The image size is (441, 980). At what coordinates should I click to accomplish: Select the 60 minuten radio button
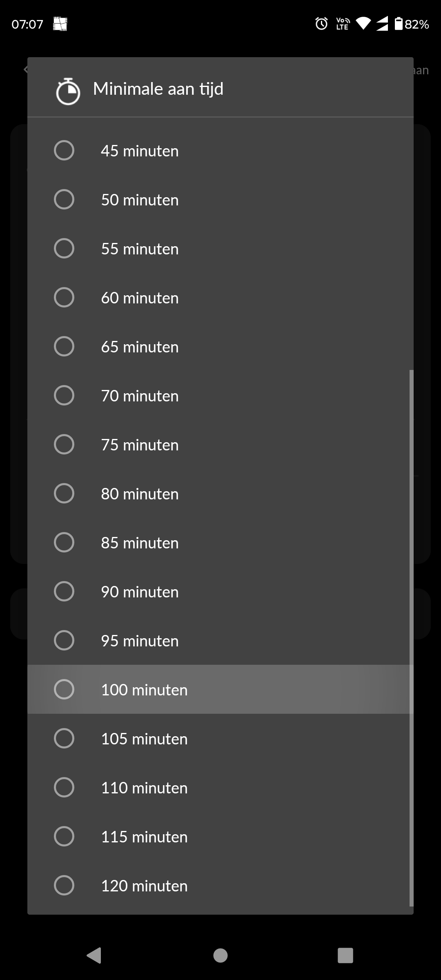coord(64,297)
